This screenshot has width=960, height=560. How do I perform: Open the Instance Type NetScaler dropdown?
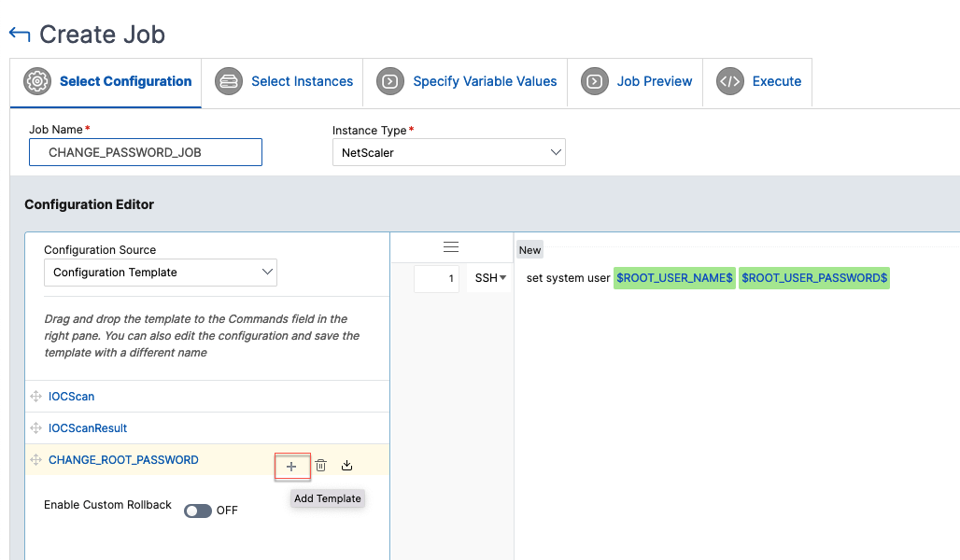(449, 152)
